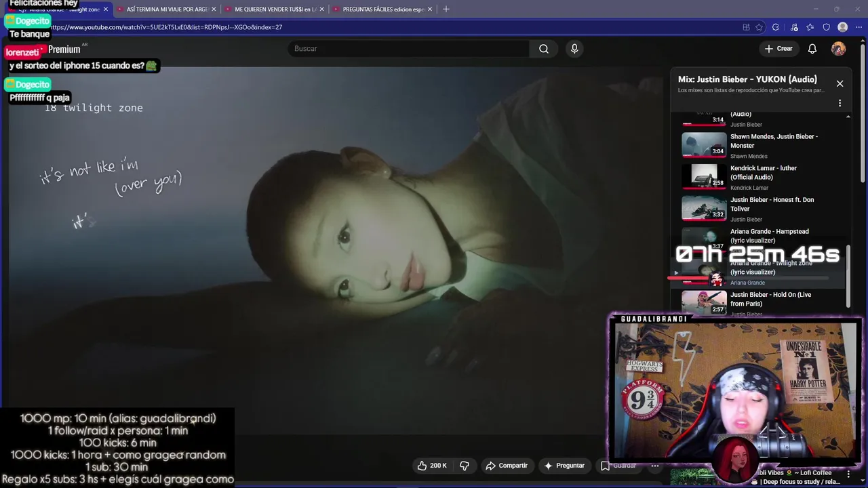Click the YouTube search magnifier button
Viewport: 868px width, 488px height.
pyautogui.click(x=543, y=49)
